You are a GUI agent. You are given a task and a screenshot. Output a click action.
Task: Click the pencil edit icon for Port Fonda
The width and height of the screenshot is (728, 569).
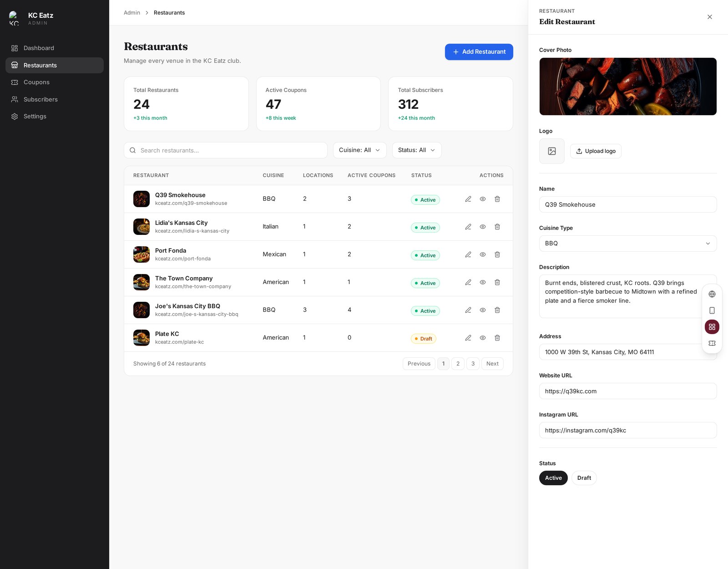[x=468, y=254]
